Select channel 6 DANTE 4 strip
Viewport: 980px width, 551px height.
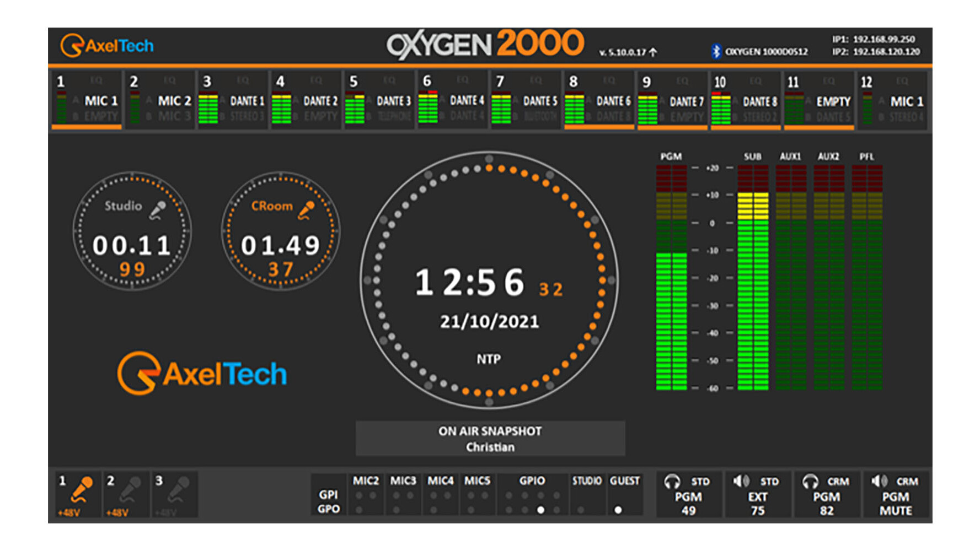pos(452,100)
